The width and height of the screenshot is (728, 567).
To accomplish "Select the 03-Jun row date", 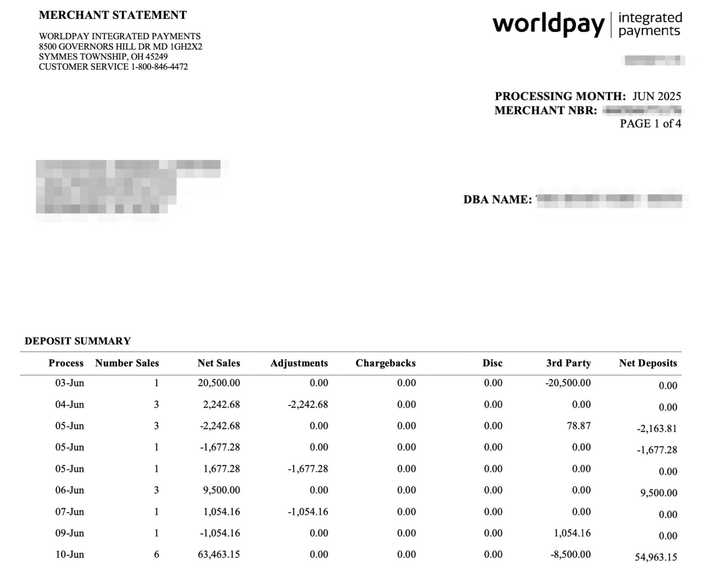I will 70,383.
